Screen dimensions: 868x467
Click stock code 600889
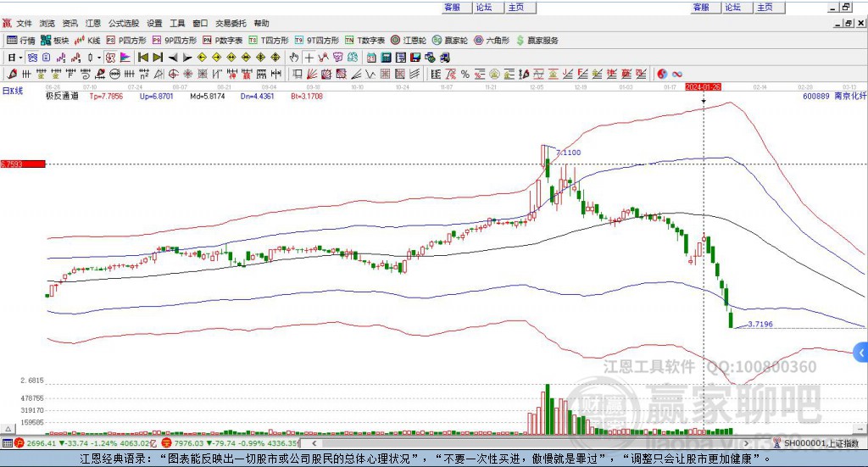pos(816,97)
